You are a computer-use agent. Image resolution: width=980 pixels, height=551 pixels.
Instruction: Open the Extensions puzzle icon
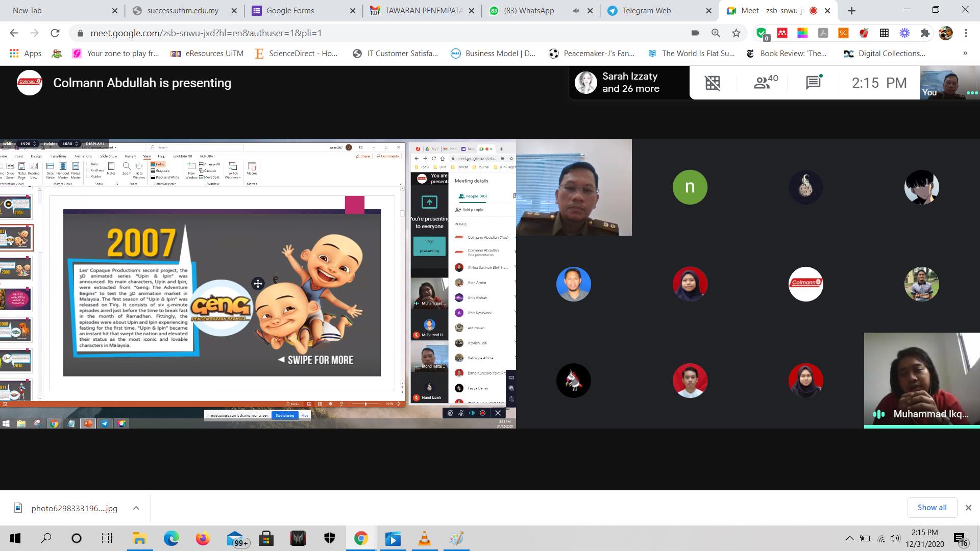(x=925, y=33)
